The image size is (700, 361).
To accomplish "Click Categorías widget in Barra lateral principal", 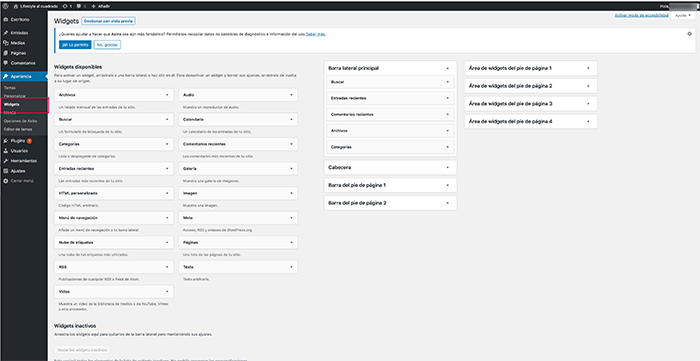I will [390, 147].
